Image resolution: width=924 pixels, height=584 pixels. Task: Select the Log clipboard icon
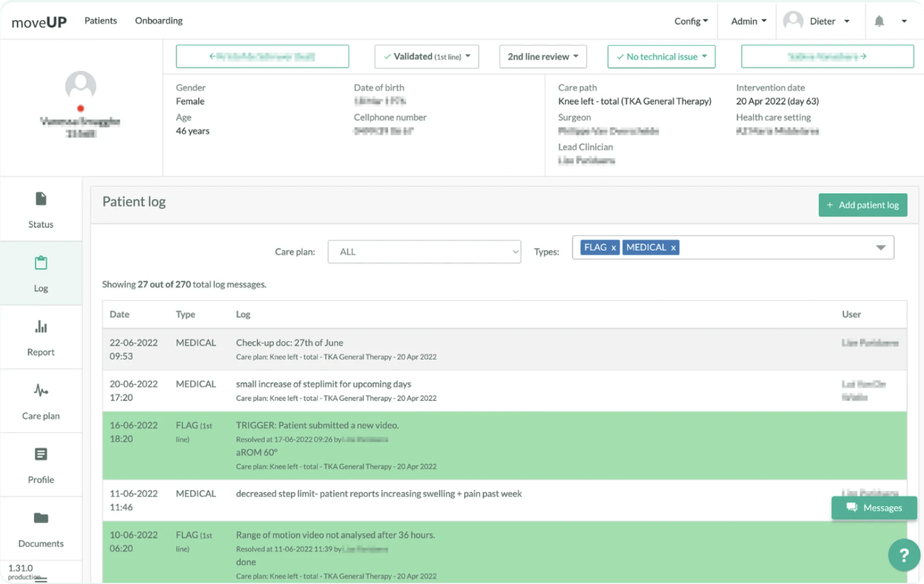pos(41,263)
